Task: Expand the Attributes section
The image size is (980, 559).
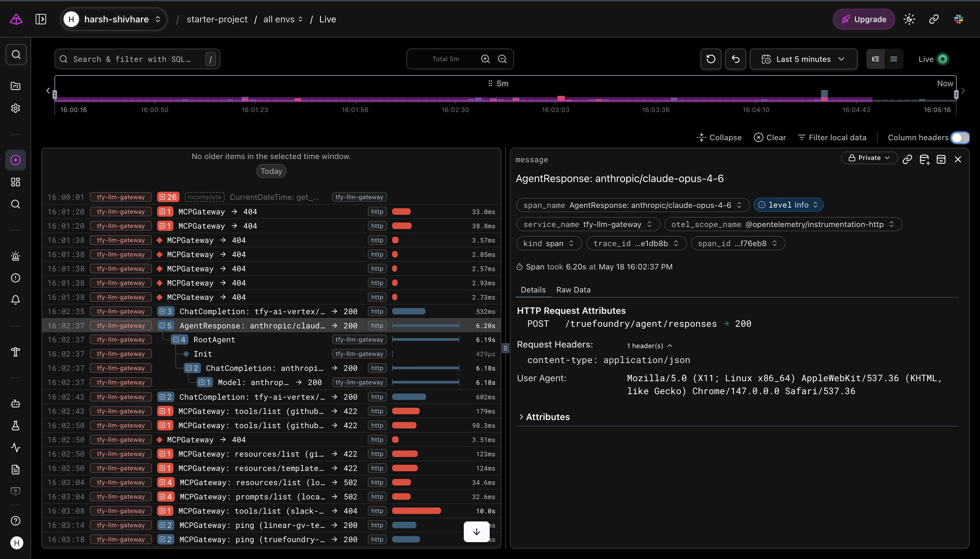Action: click(x=543, y=417)
